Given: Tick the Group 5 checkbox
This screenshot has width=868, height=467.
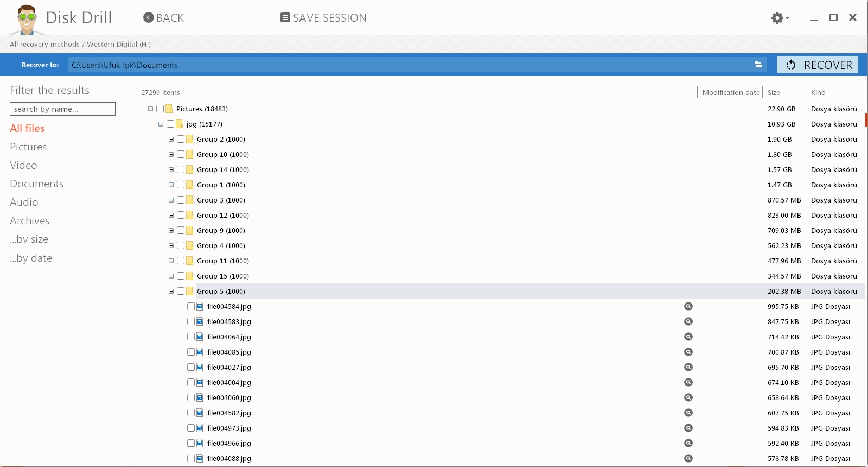Looking at the screenshot, I should [x=181, y=291].
